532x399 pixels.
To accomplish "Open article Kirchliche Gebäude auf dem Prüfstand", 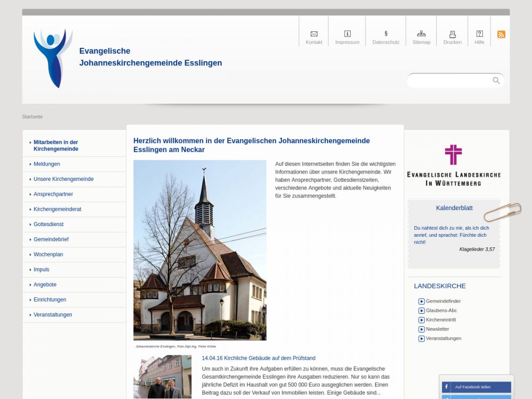I will (x=259, y=358).
